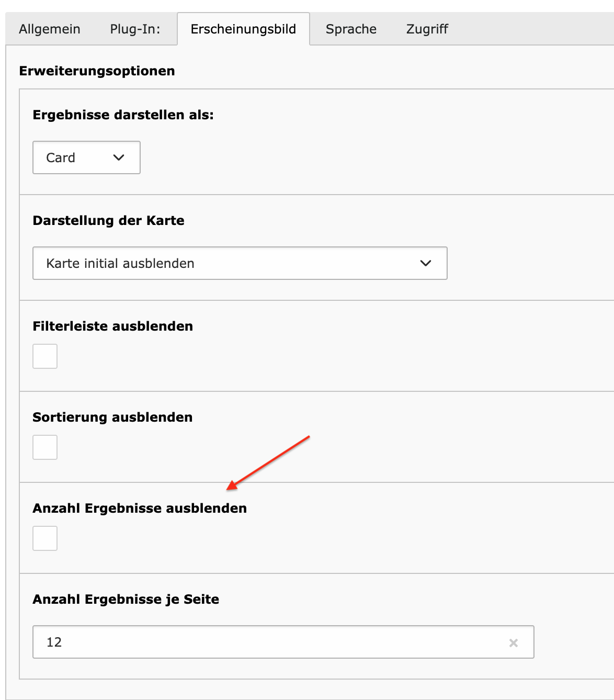Open the Zugriff tab
This screenshot has height=700, width=614.
click(427, 29)
